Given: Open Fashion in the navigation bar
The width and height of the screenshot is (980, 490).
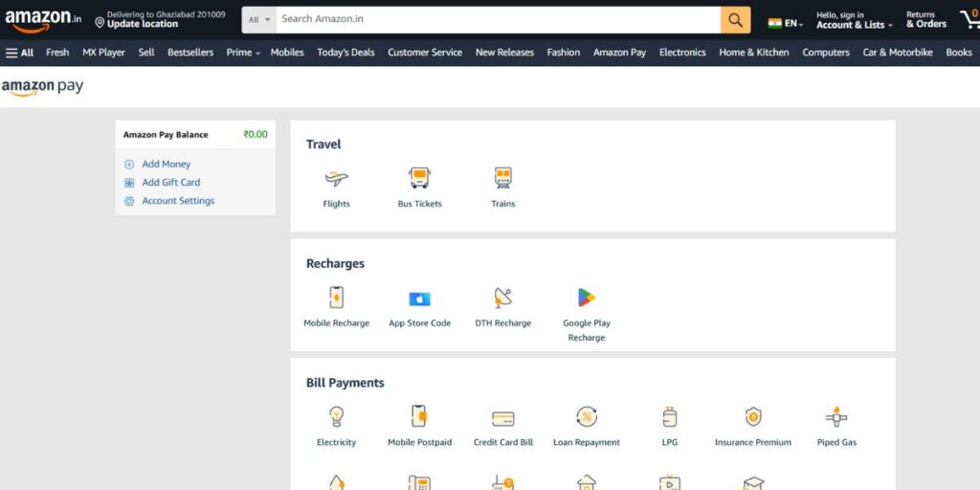Looking at the screenshot, I should (x=564, y=53).
